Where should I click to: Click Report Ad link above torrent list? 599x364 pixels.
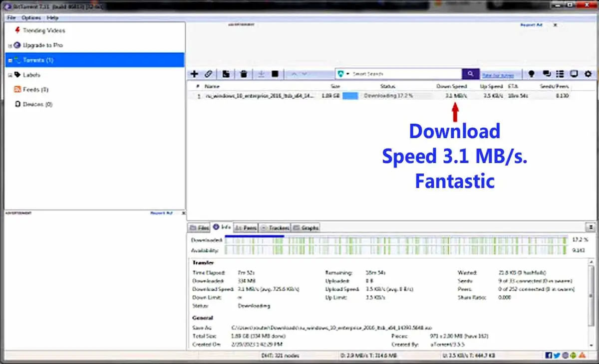click(x=531, y=24)
